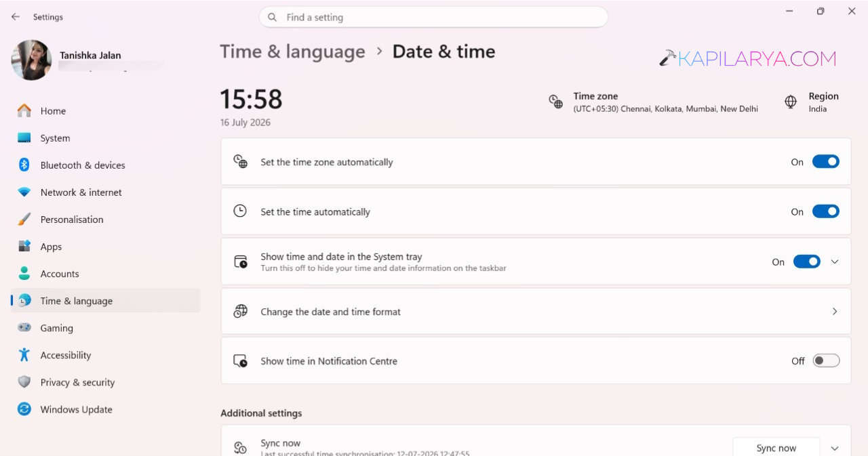
Task: Click the Accessibility figure icon
Action: click(x=24, y=355)
